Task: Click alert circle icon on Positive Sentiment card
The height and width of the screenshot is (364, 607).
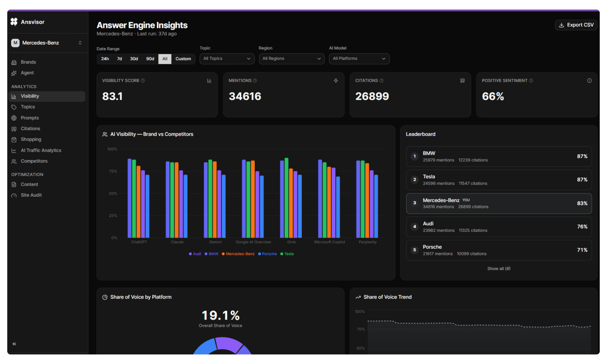Action: tap(589, 81)
